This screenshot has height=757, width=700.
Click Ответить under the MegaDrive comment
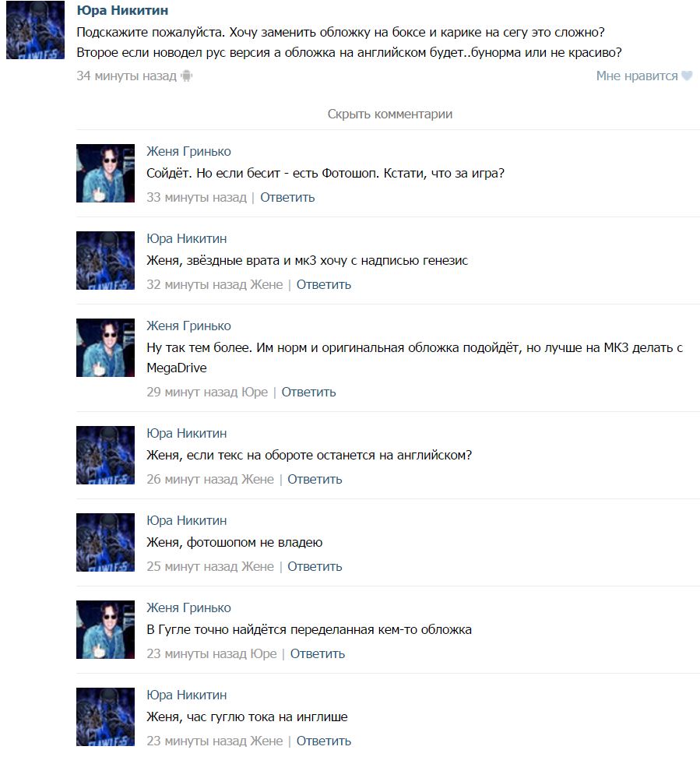point(308,392)
